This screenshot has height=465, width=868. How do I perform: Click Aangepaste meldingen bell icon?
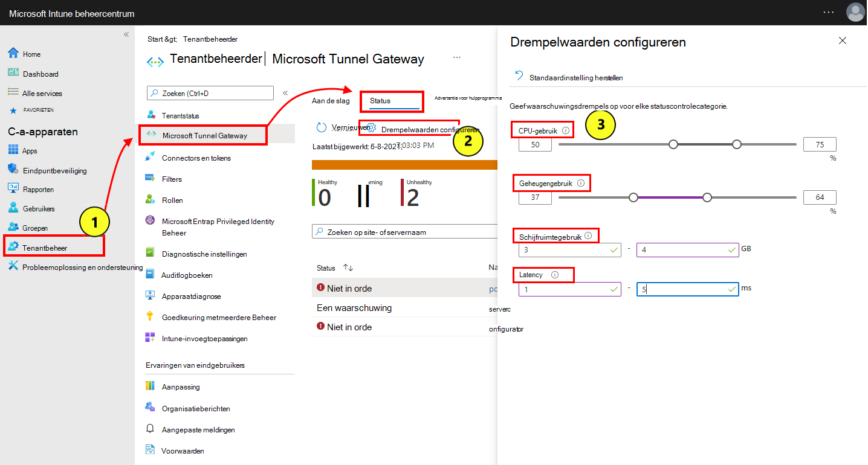coord(151,429)
